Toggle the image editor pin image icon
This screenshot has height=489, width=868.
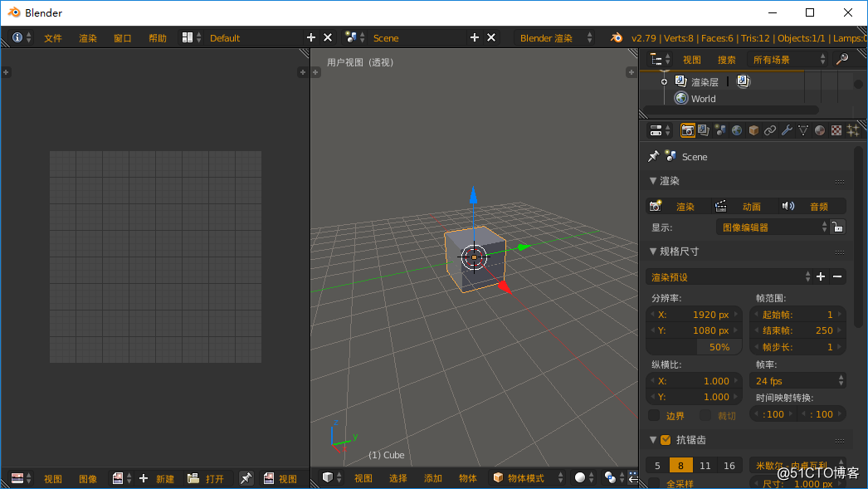[246, 478]
